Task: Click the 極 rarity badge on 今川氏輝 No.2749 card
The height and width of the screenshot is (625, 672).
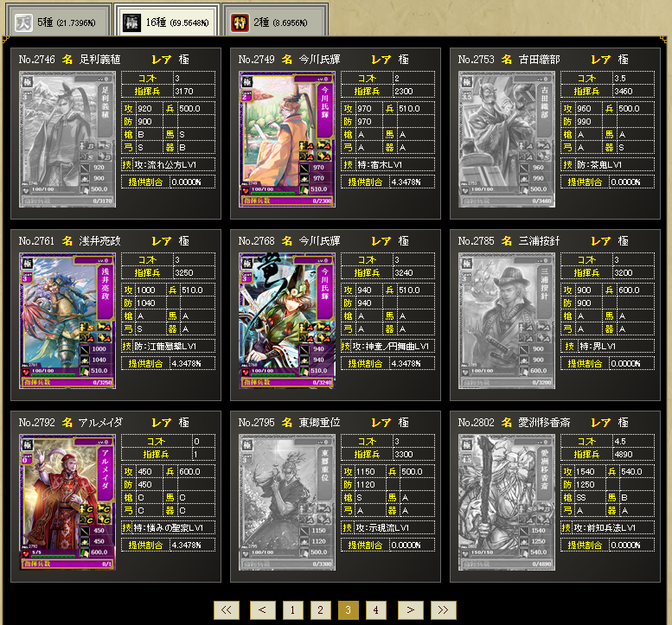Action: 247,82
